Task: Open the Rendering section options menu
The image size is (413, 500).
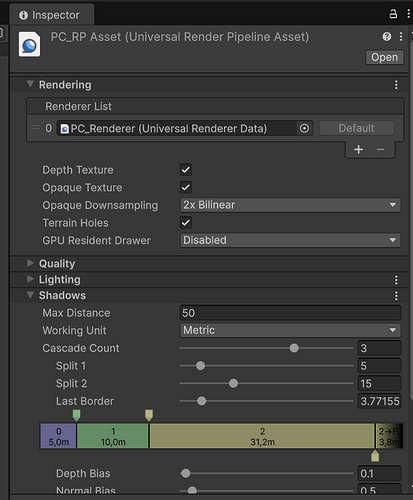Action: tap(396, 85)
